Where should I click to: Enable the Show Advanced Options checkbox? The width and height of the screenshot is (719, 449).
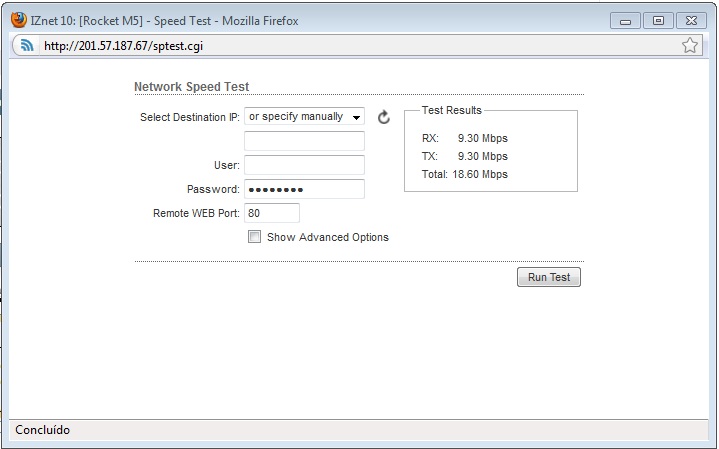254,237
